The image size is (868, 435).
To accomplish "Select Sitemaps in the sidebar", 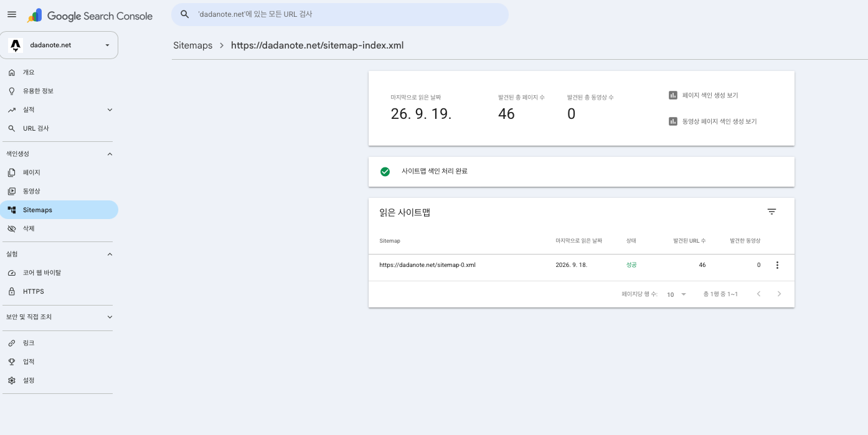I will point(59,210).
